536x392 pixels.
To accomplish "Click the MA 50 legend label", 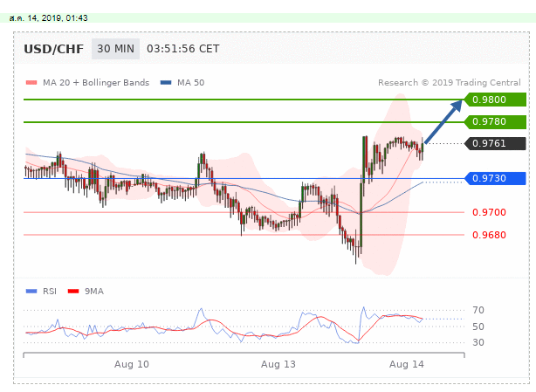I will click(191, 83).
